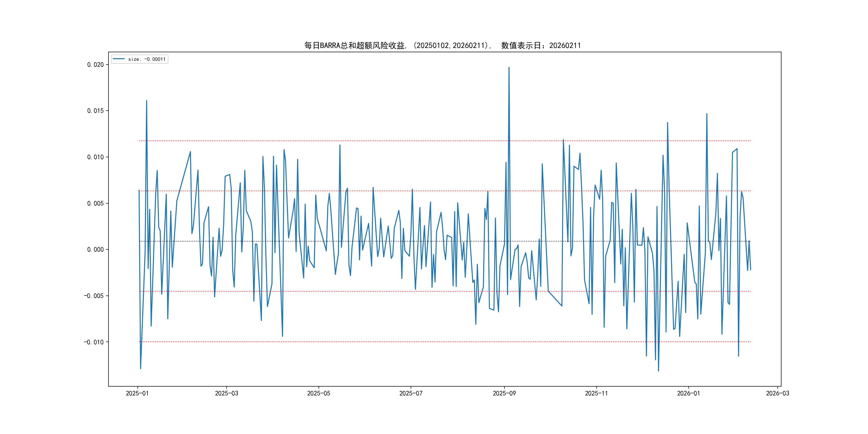Click the highest spike peak near 2025-09

tap(509, 68)
